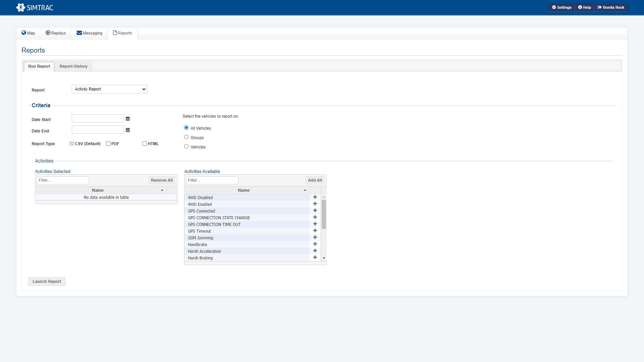Image resolution: width=644 pixels, height=362 pixels.
Task: Enable the PDF report type checkbox
Action: pyautogui.click(x=108, y=144)
